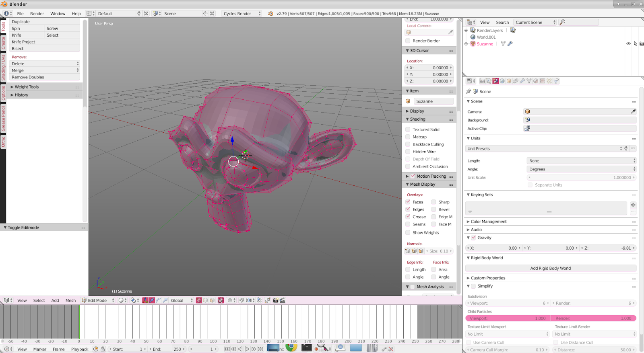Toggle Suzanne visibility eye in the outliner
This screenshot has height=353, width=644.
click(628, 44)
